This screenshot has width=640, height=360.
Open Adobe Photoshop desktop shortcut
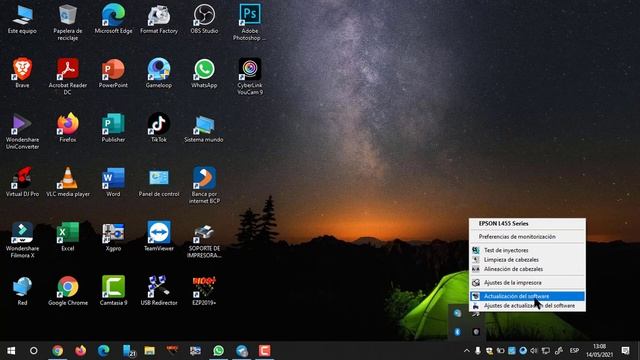[250, 22]
